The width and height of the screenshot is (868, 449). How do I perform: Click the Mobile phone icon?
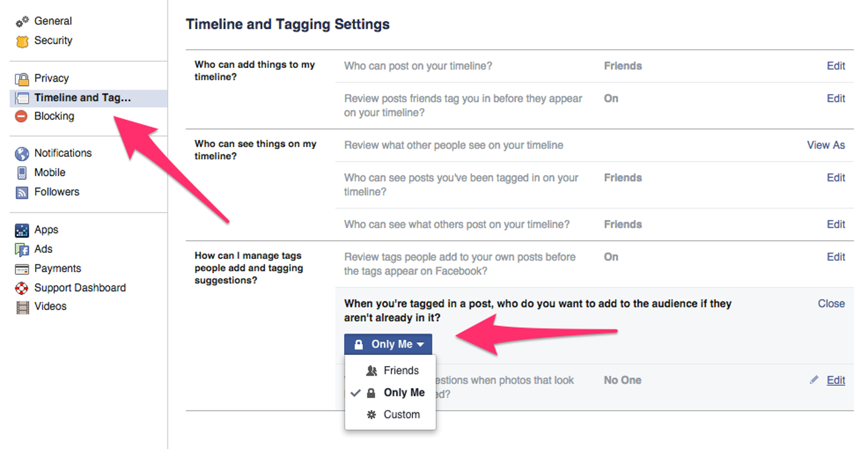coord(22,173)
